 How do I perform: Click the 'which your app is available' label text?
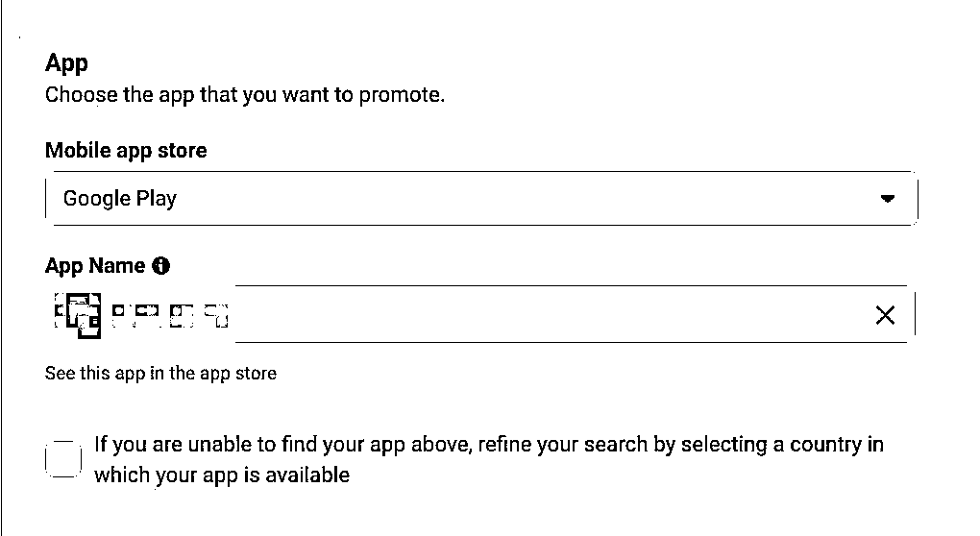tap(222, 475)
